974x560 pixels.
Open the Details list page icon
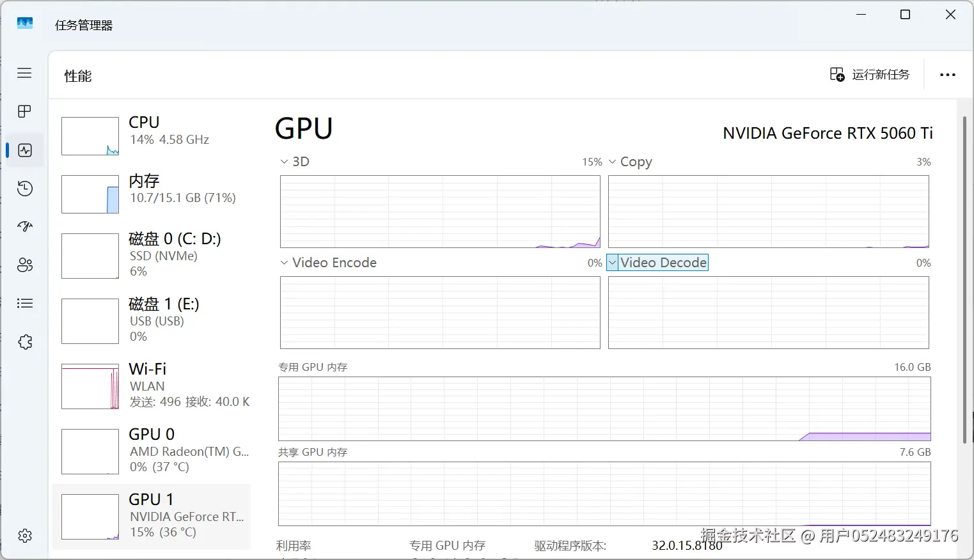[25, 304]
